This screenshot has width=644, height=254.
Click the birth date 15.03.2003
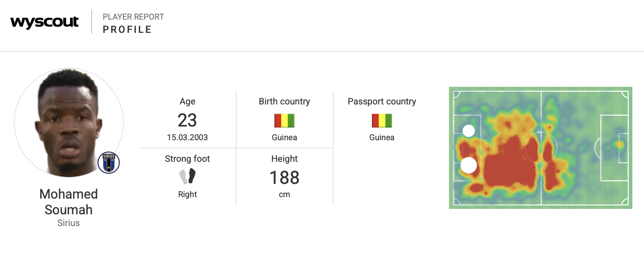187,138
